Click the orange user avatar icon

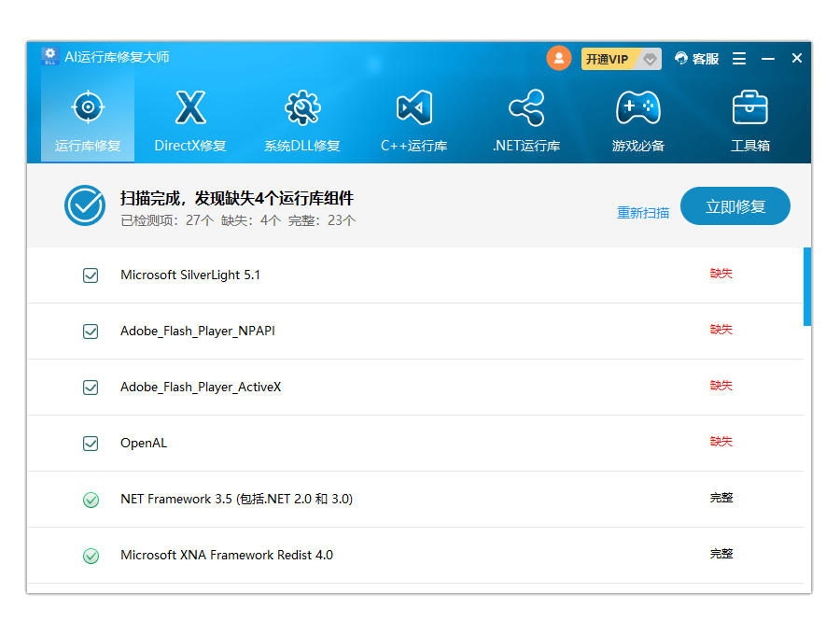[x=558, y=58]
